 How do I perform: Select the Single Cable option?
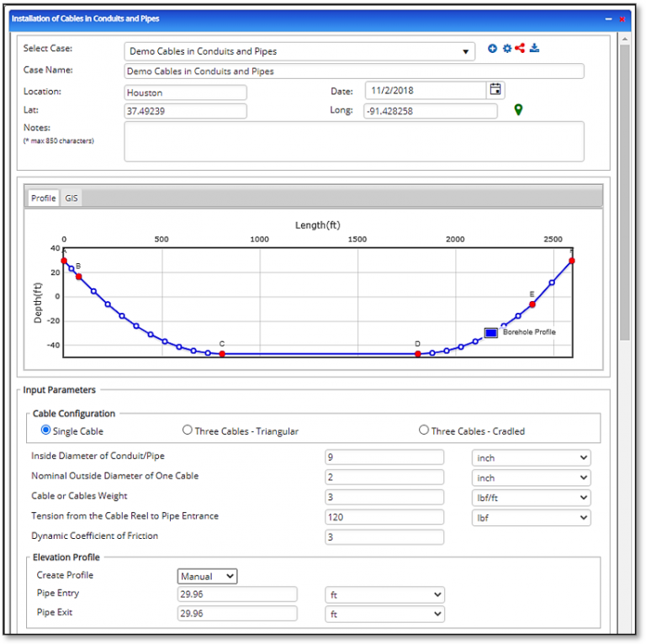pyautogui.click(x=46, y=430)
